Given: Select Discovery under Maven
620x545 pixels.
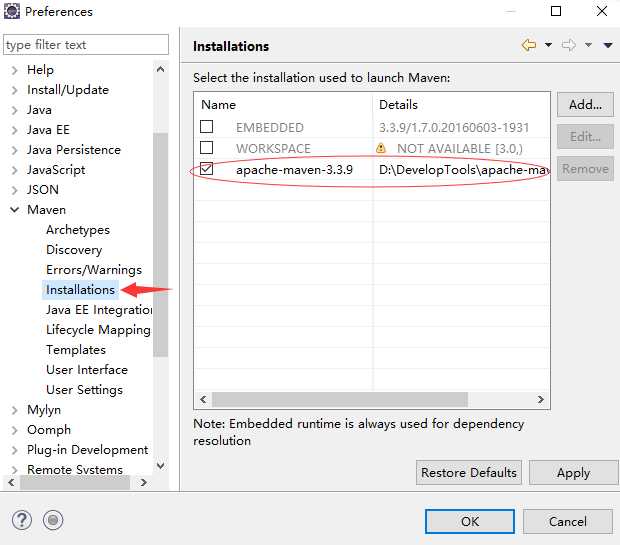Looking at the screenshot, I should pos(74,250).
